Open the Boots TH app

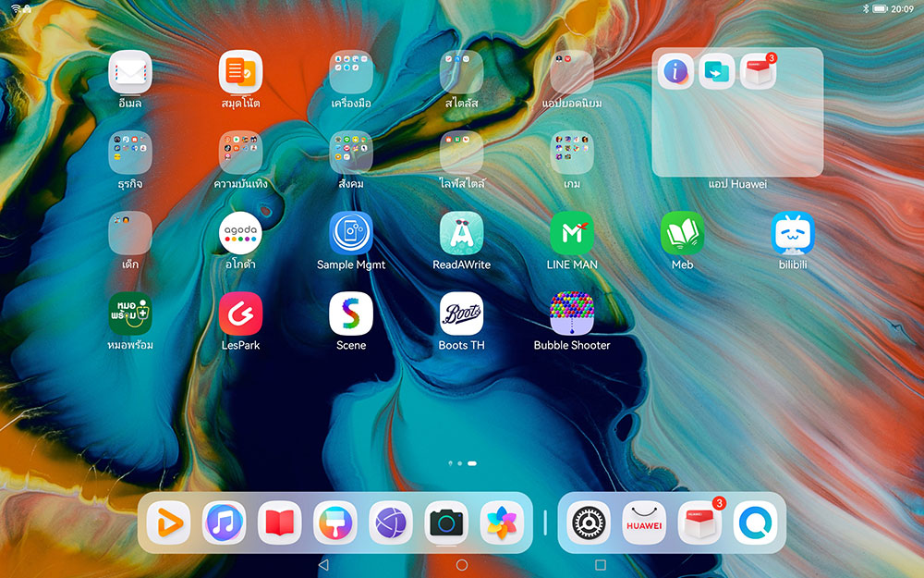click(461, 314)
